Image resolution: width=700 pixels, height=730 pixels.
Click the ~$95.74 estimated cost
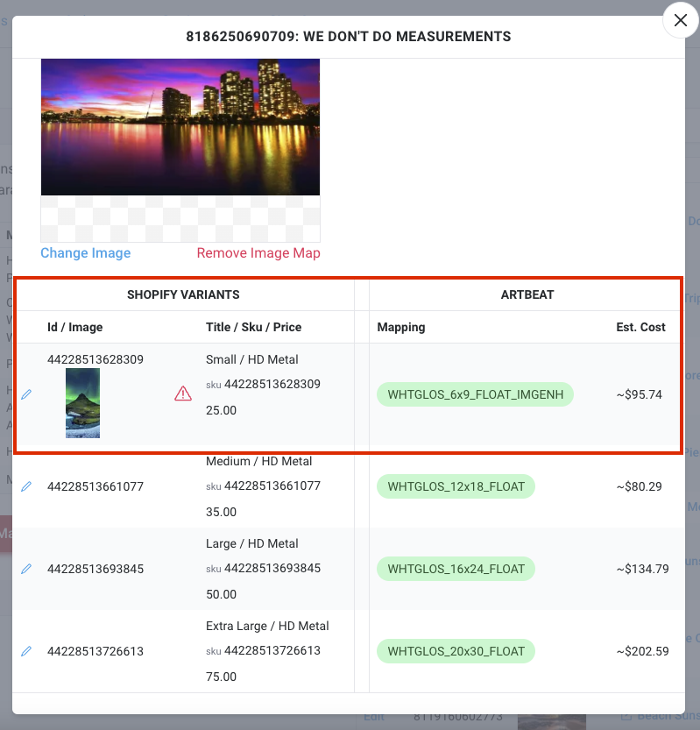639,394
